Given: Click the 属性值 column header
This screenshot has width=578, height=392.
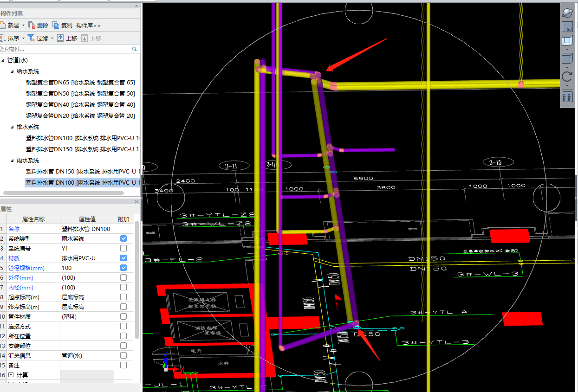Looking at the screenshot, I should tap(87, 219).
